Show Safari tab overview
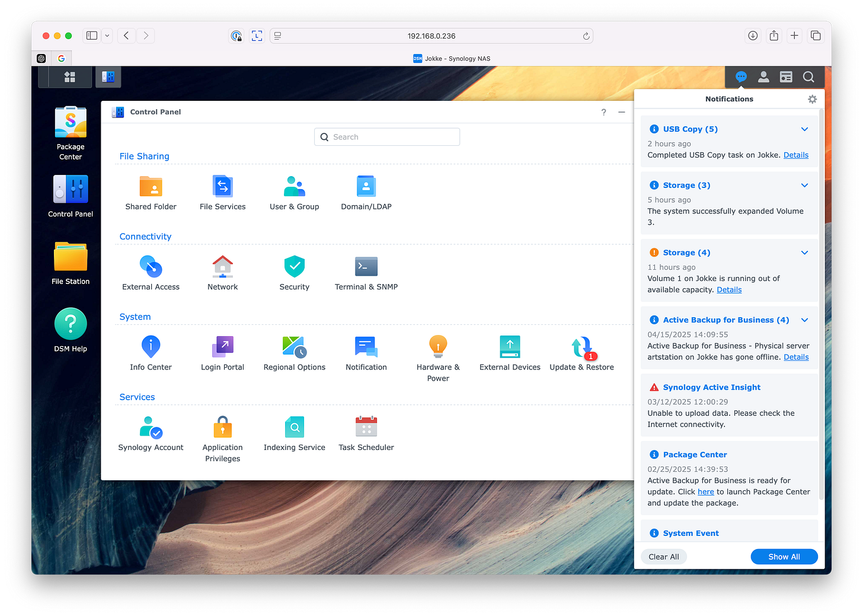The height and width of the screenshot is (616, 863). point(816,36)
